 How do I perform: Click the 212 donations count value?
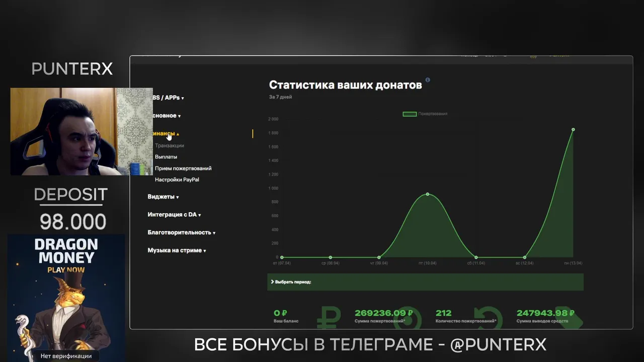pos(443,313)
